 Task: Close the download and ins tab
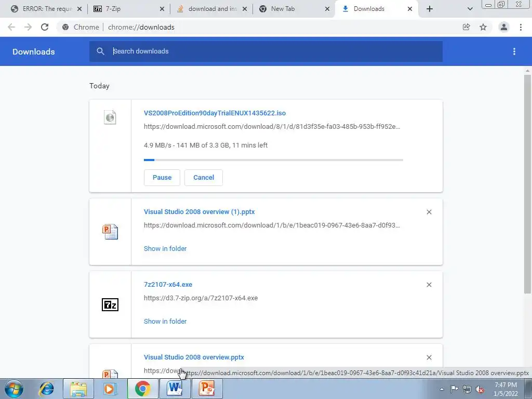(x=245, y=9)
